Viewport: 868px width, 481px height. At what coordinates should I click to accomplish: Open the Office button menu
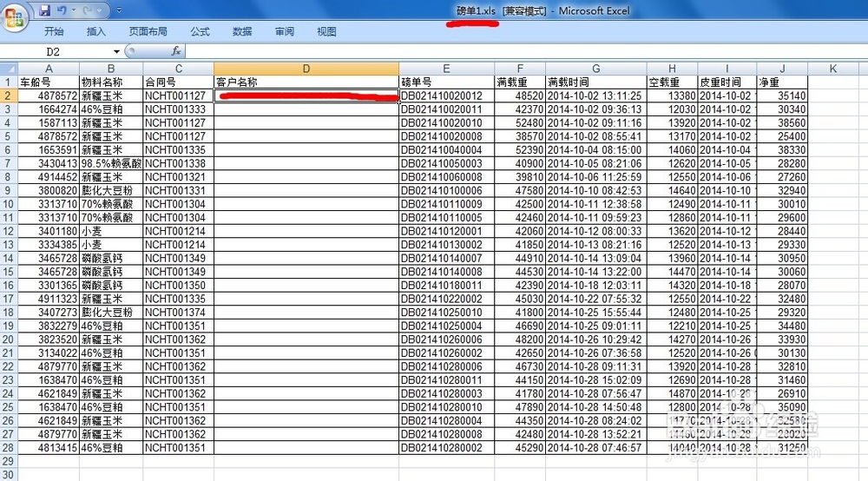15,16
